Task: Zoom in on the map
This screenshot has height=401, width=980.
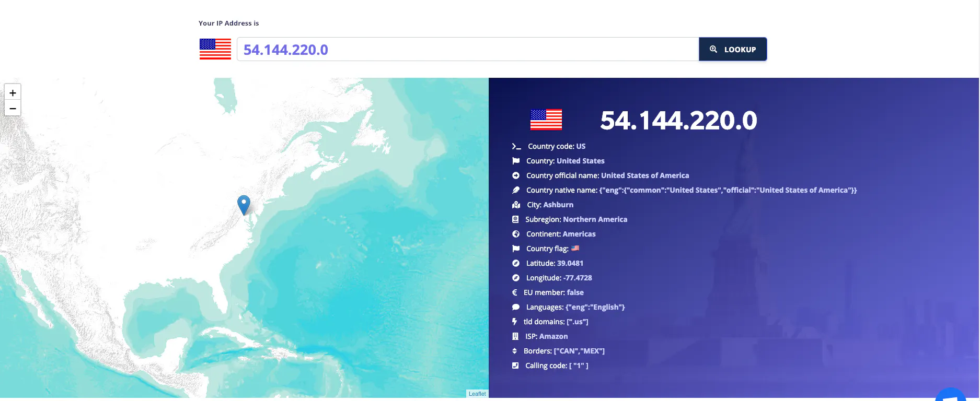Action: click(x=13, y=92)
